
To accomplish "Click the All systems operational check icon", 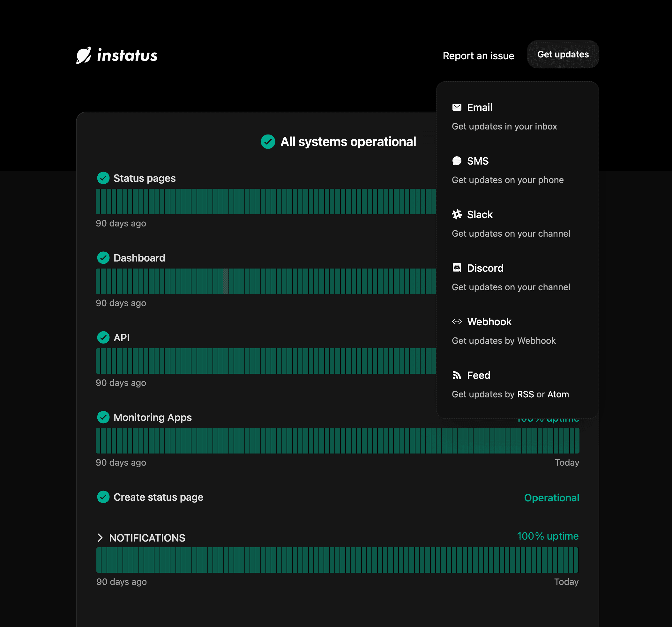I will pos(268,142).
